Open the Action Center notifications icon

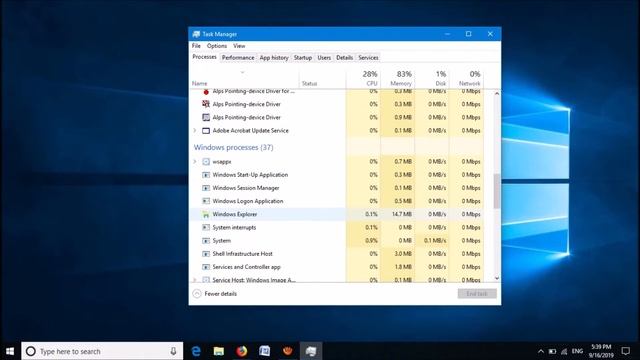point(625,351)
